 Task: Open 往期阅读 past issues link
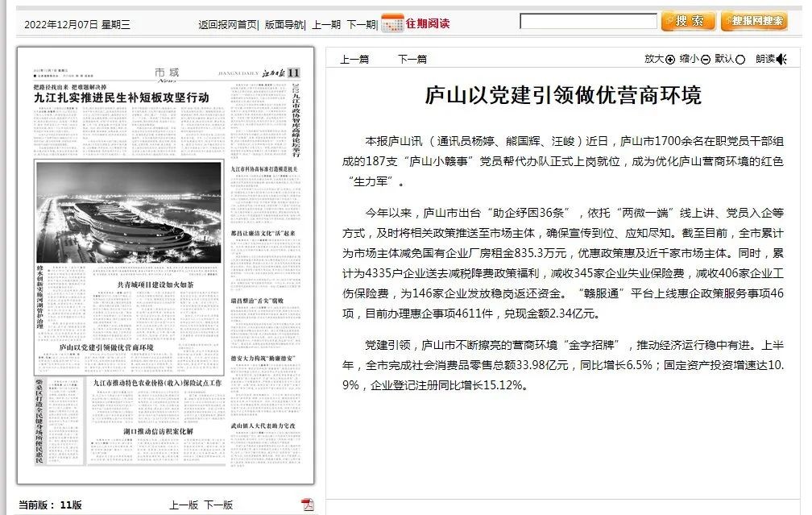[x=427, y=23]
